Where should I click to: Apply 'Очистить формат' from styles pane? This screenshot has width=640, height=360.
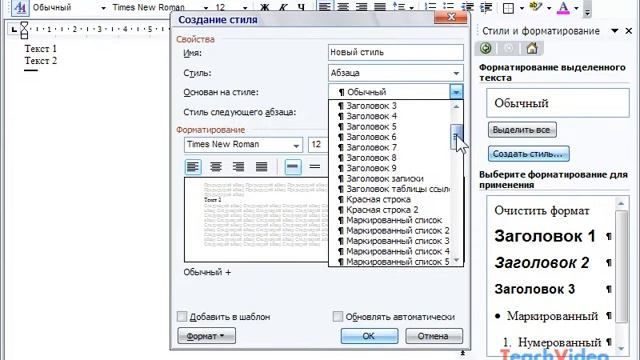542,211
